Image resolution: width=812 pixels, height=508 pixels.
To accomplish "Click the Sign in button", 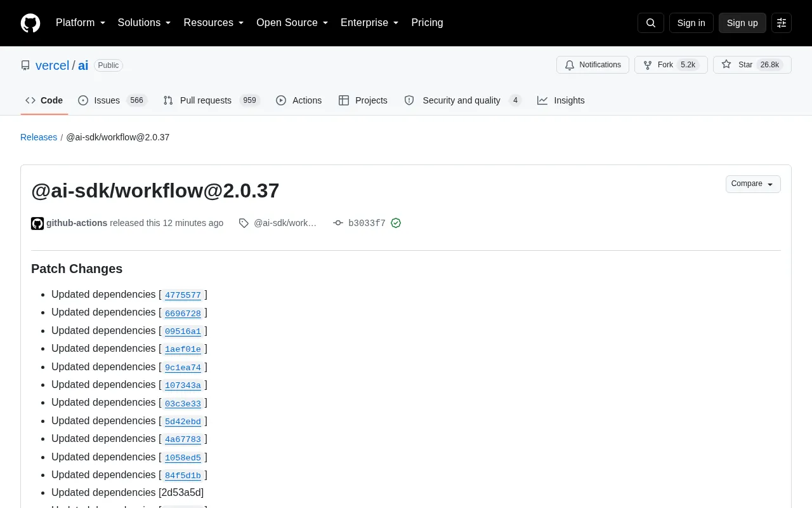I will 691,23.
